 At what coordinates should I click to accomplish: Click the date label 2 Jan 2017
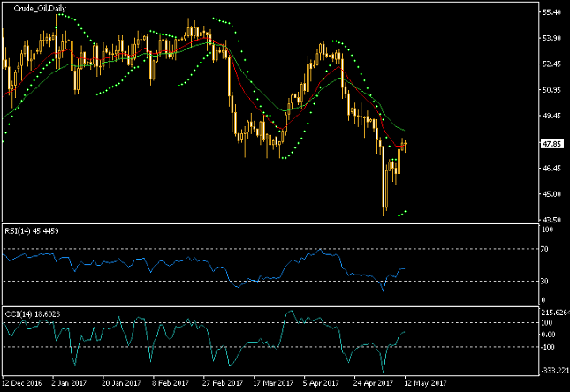69,383
